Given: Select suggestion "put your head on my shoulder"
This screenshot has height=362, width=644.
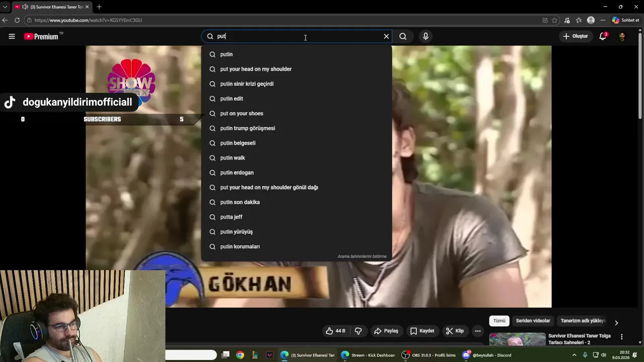Looking at the screenshot, I should tap(296, 69).
